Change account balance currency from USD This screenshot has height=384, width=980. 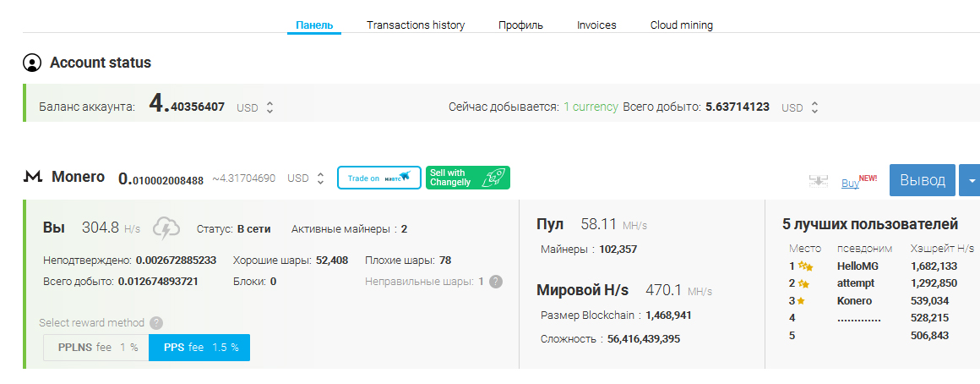tap(256, 108)
